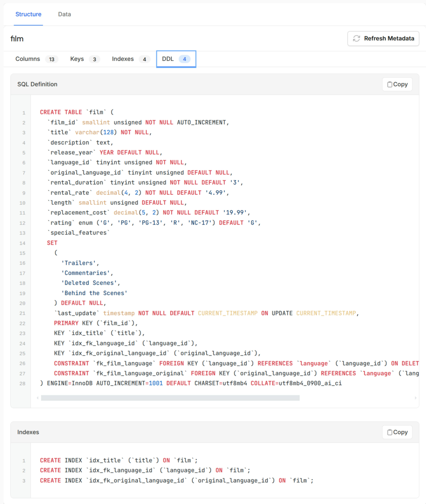
Task: Copy the Indexes SQL statements
Action: 397,432
